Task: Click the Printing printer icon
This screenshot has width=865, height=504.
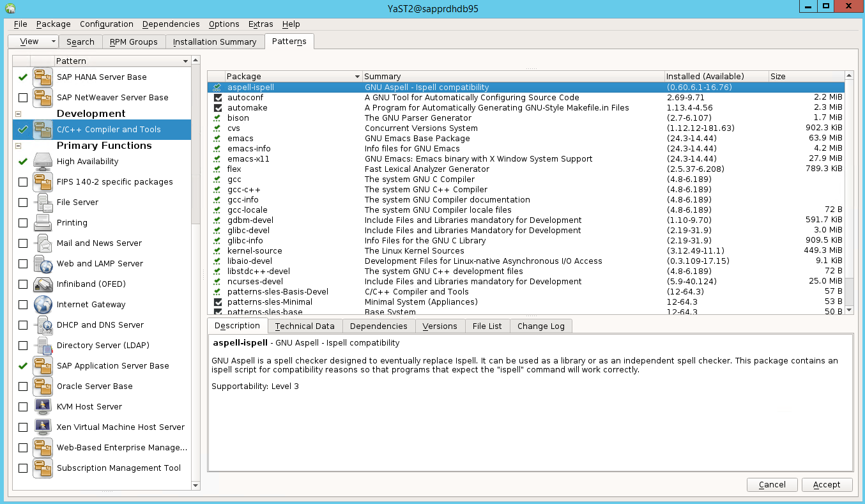Action: pos(42,222)
